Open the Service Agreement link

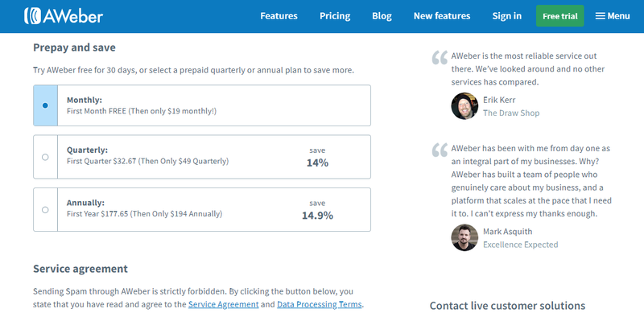tap(224, 305)
